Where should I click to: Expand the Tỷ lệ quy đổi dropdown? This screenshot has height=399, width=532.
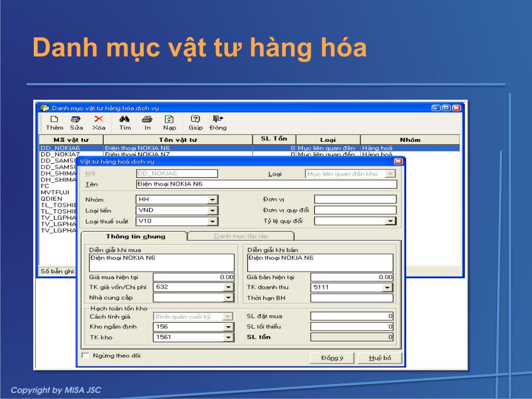click(x=391, y=221)
